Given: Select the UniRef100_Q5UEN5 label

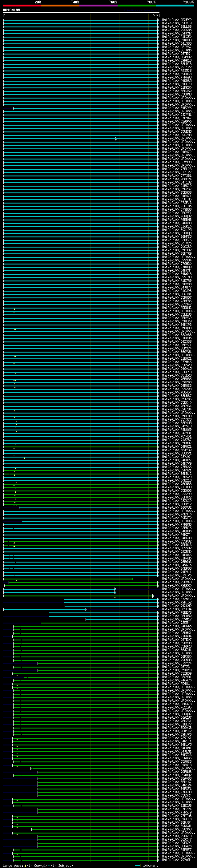Looking at the screenshot, I should click(x=177, y=131).
